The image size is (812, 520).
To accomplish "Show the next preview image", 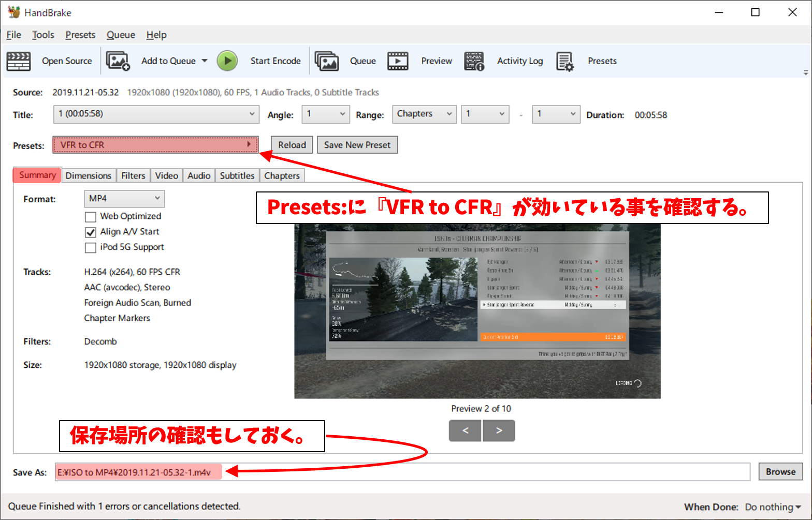I will tap(499, 430).
